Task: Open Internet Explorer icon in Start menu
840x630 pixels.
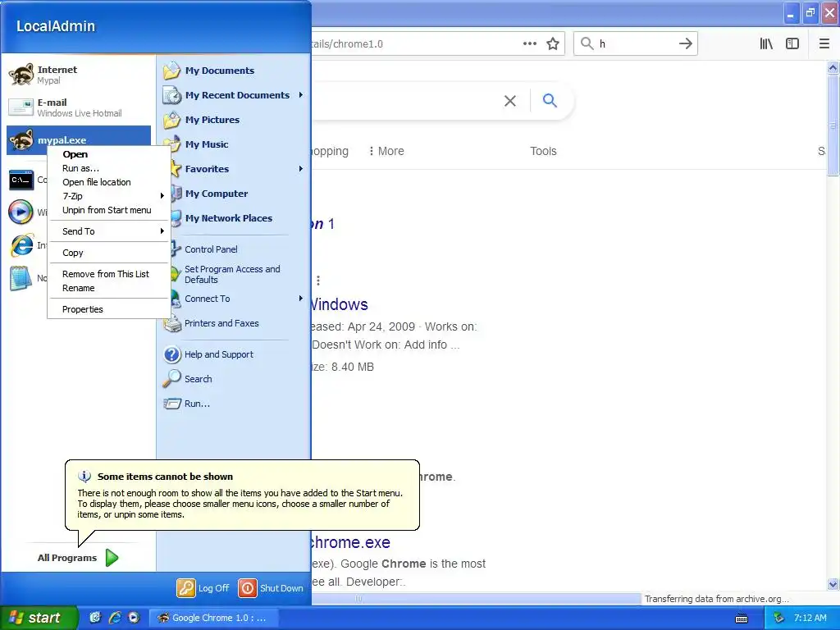Action: 22,245
